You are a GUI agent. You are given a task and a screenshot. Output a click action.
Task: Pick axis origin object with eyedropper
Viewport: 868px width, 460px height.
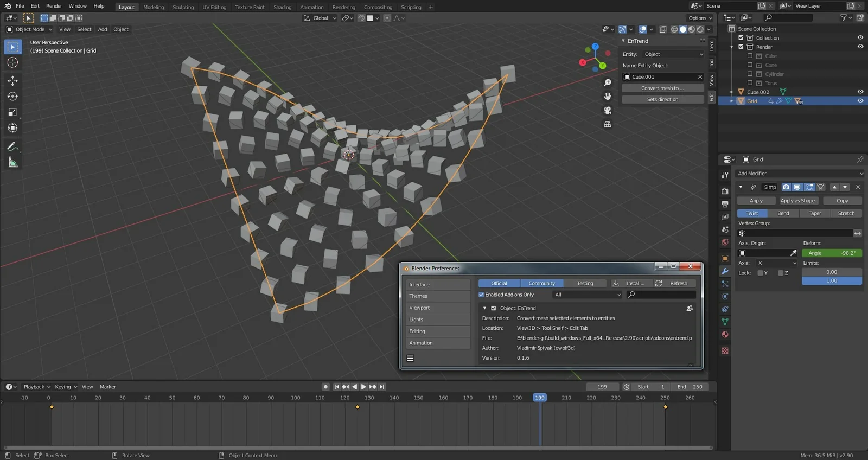tap(793, 253)
